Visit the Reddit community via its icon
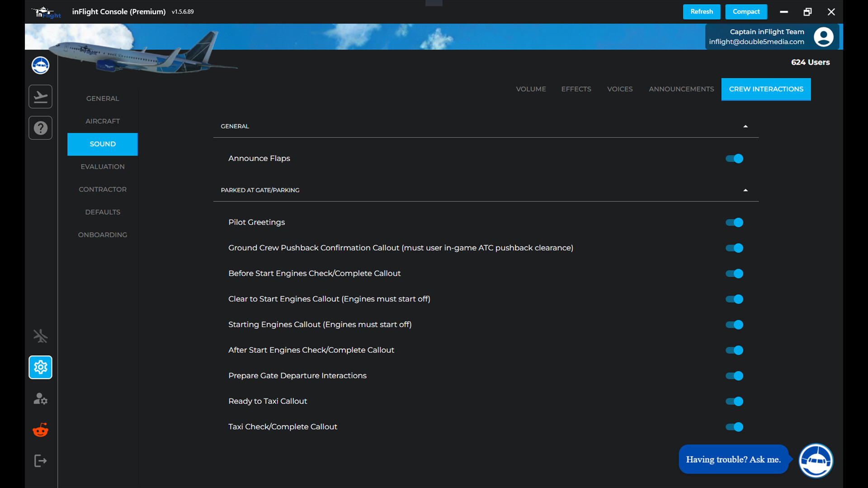868x488 pixels. pyautogui.click(x=40, y=430)
